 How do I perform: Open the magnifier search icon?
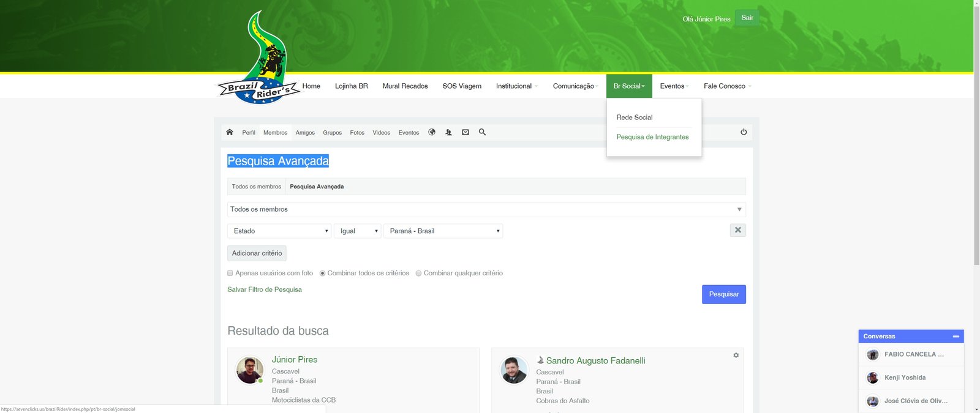pos(482,132)
